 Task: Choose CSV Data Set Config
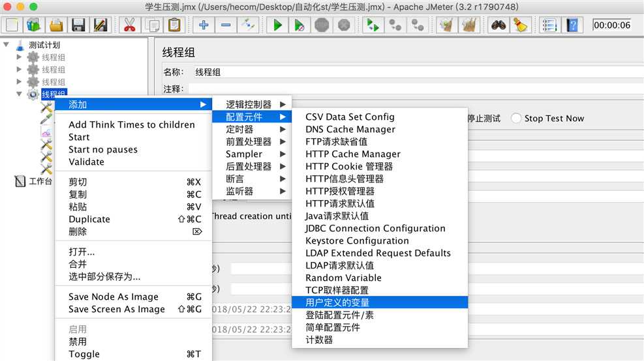[380, 117]
